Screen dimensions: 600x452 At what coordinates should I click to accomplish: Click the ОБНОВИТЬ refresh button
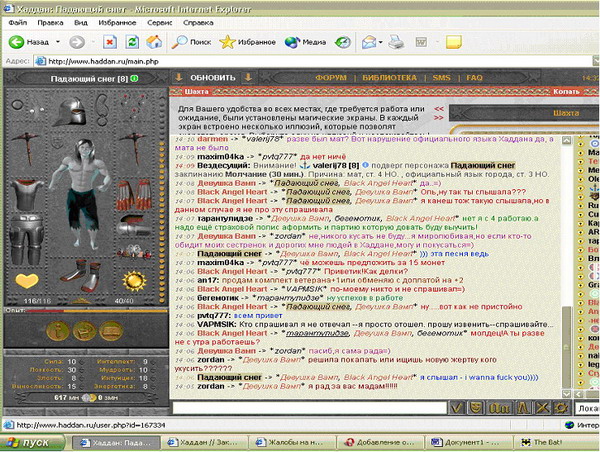[x=213, y=78]
